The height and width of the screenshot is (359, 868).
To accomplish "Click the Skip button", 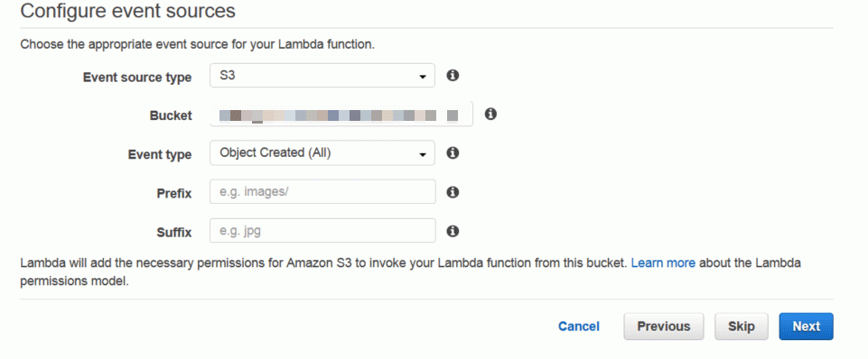I will (742, 327).
